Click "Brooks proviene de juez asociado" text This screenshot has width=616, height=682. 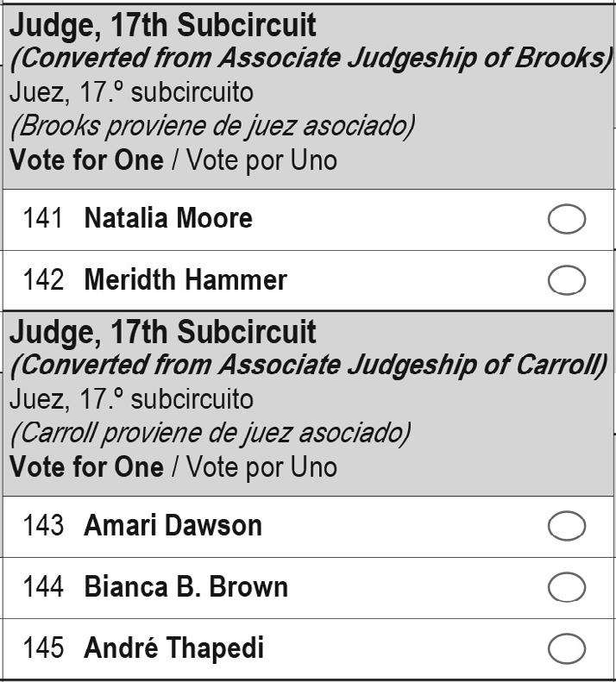point(212,127)
